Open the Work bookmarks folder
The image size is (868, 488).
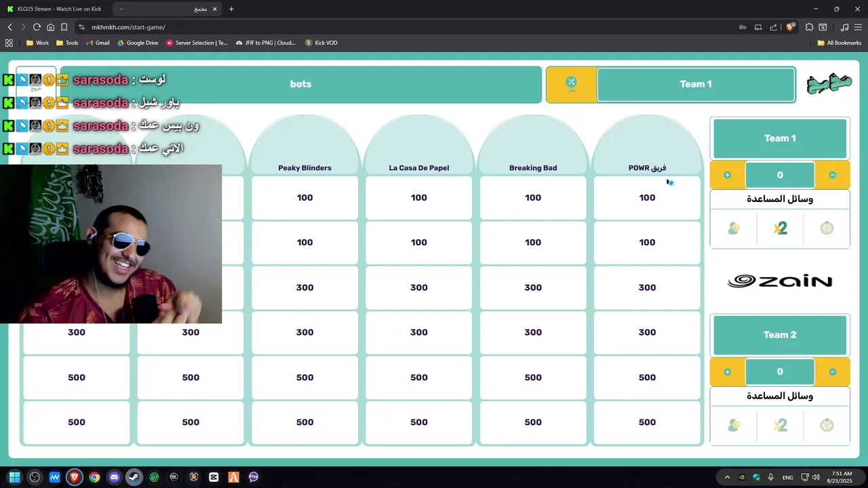point(37,43)
